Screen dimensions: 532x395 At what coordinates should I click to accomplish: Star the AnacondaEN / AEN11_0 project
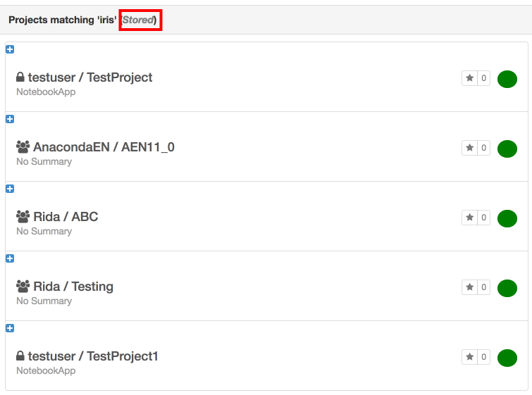click(x=469, y=148)
